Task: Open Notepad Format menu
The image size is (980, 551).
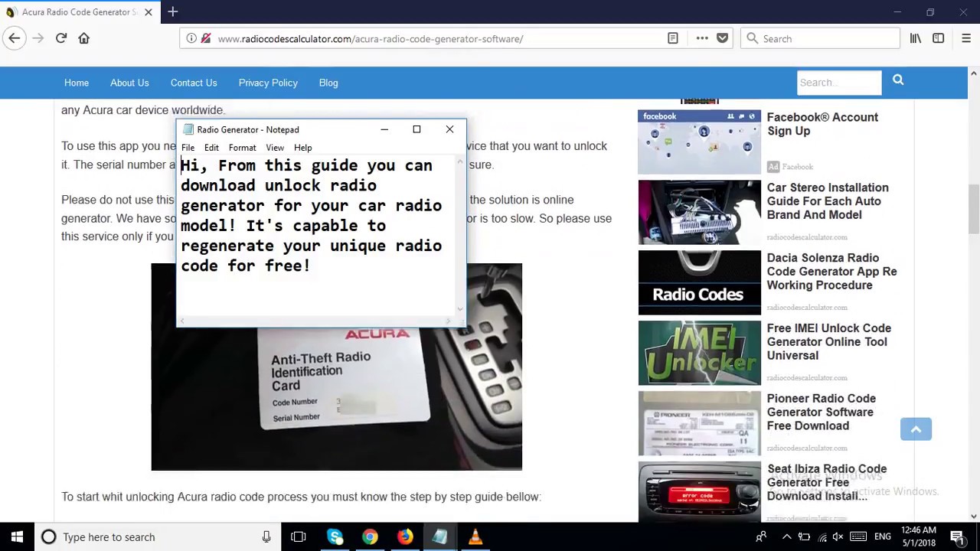Action: point(242,148)
